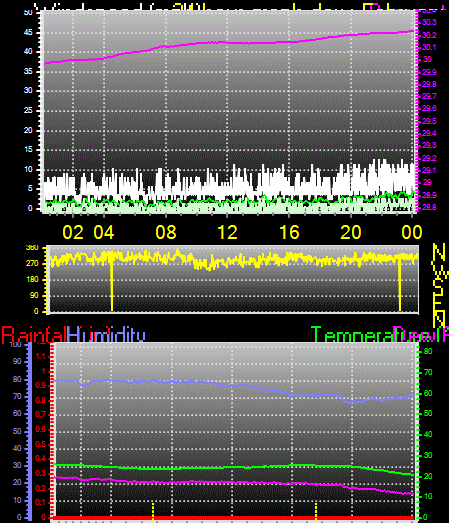Click the yellow dashed marker near 18 in bottom chart
This screenshot has height=523, width=449.
pyautogui.click(x=316, y=511)
